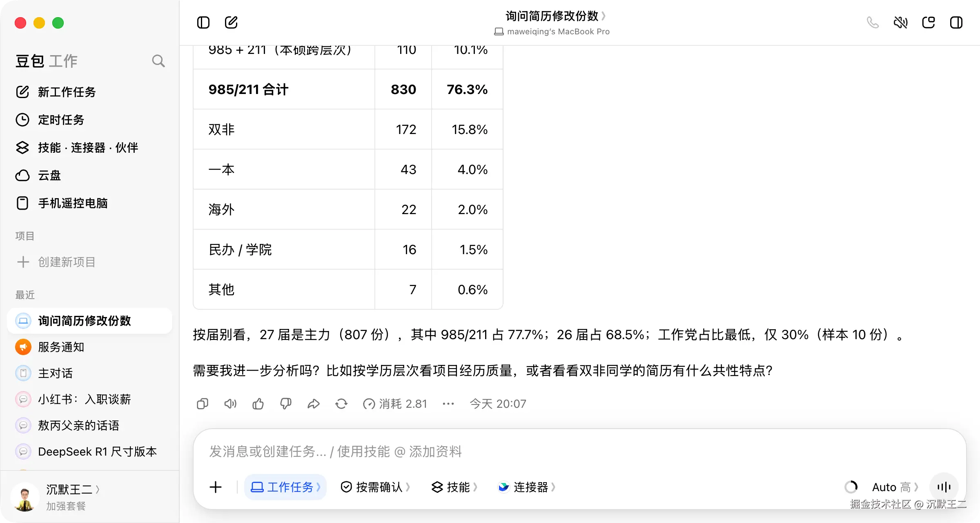Toggle the left sidebar panel icon

pyautogui.click(x=203, y=22)
